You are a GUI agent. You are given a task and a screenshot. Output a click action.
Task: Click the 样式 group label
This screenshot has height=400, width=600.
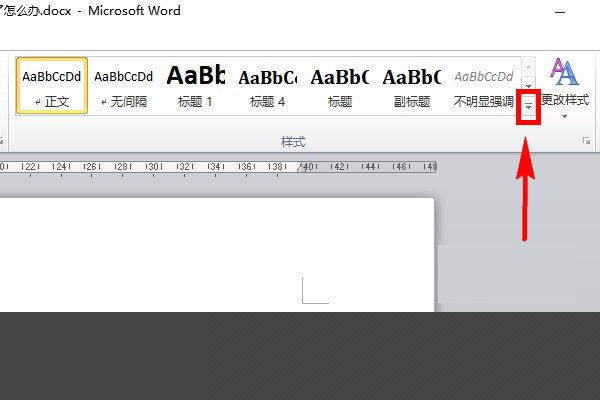pyautogui.click(x=292, y=143)
